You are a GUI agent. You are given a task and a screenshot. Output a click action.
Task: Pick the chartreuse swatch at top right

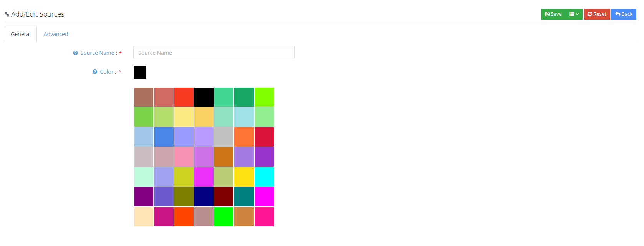point(264,97)
